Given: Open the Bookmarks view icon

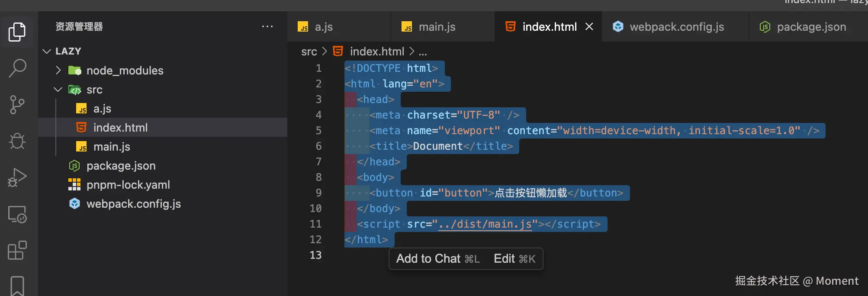Looking at the screenshot, I should (x=17, y=285).
